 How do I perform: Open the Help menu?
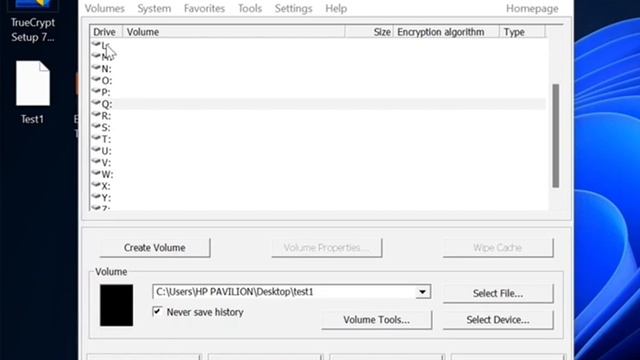(336, 9)
